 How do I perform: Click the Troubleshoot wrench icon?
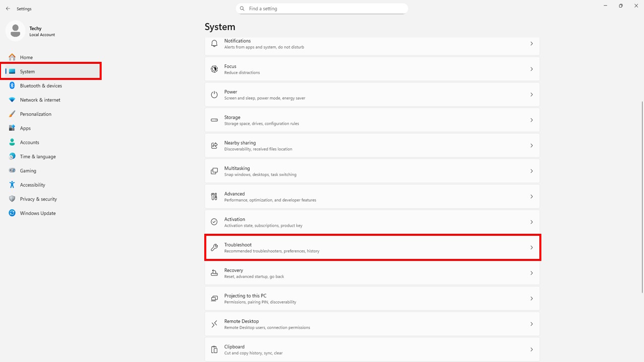click(x=214, y=247)
